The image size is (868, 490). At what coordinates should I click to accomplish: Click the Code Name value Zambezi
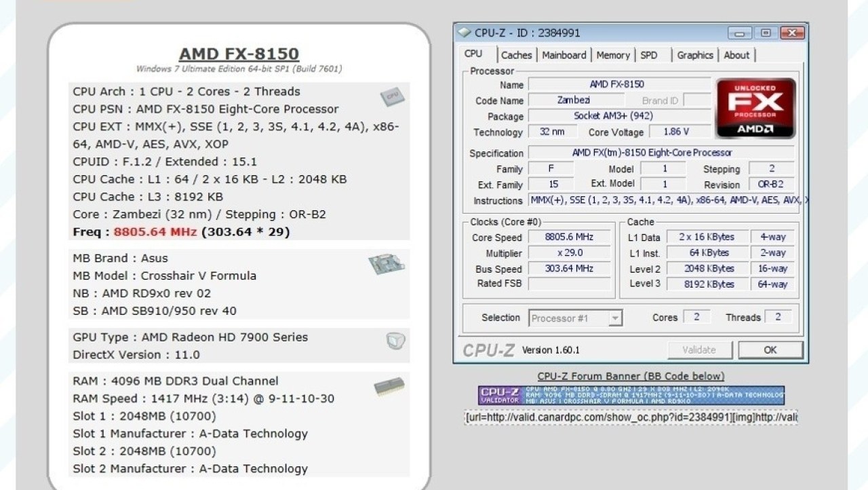coord(574,100)
